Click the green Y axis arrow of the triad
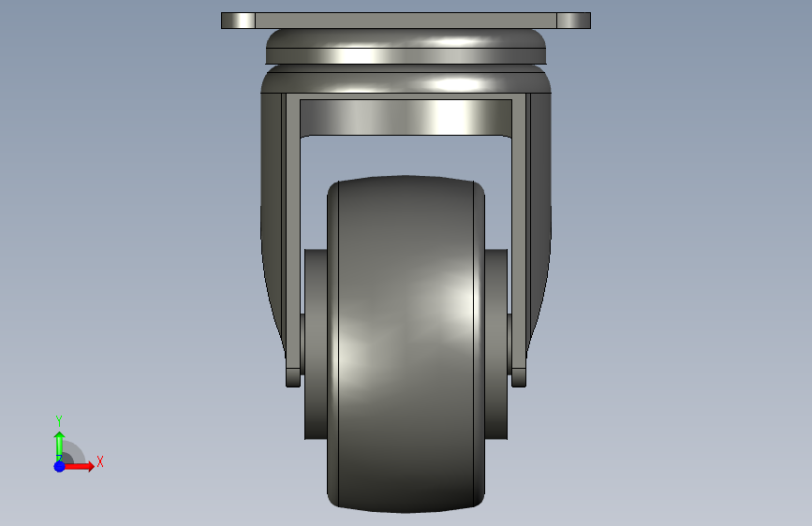Image resolution: width=812 pixels, height=526 pixels. coord(59,446)
